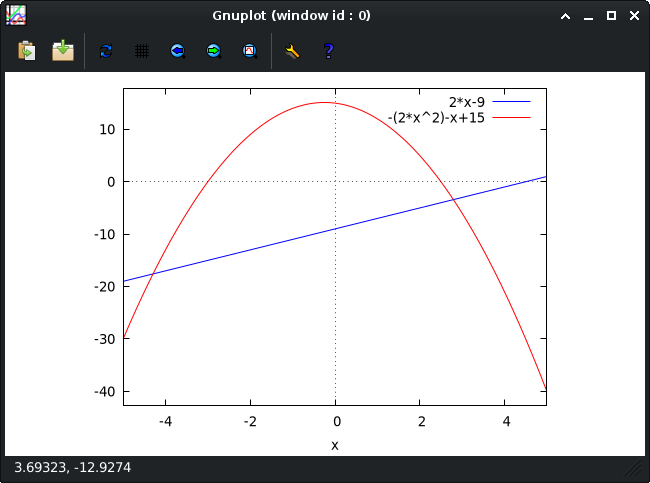Click the coordinates readout 3.69323, -12.9274

(73, 468)
